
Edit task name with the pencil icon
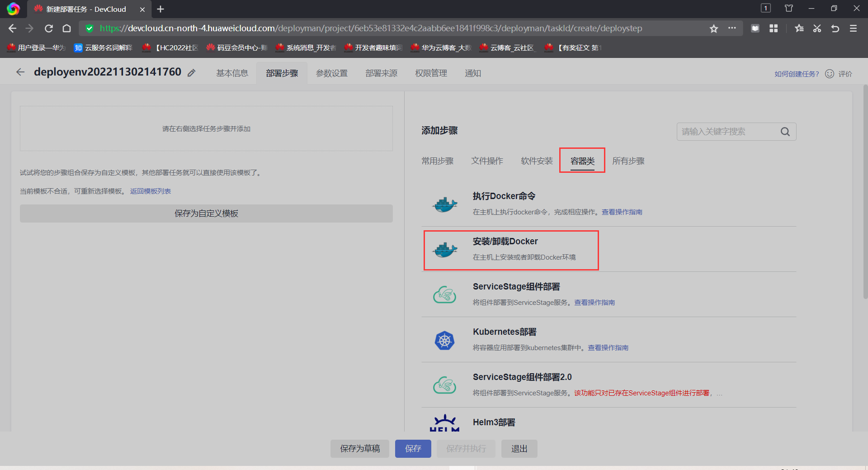(x=192, y=73)
